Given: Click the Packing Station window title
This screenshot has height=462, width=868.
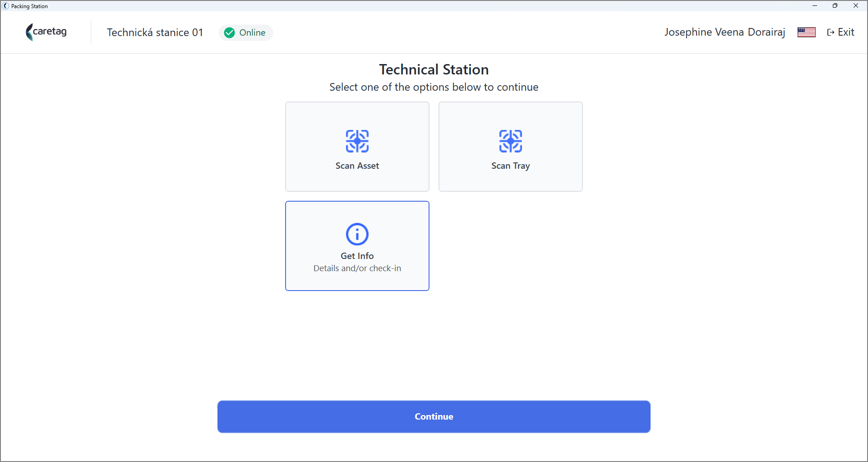Looking at the screenshot, I should click(29, 6).
